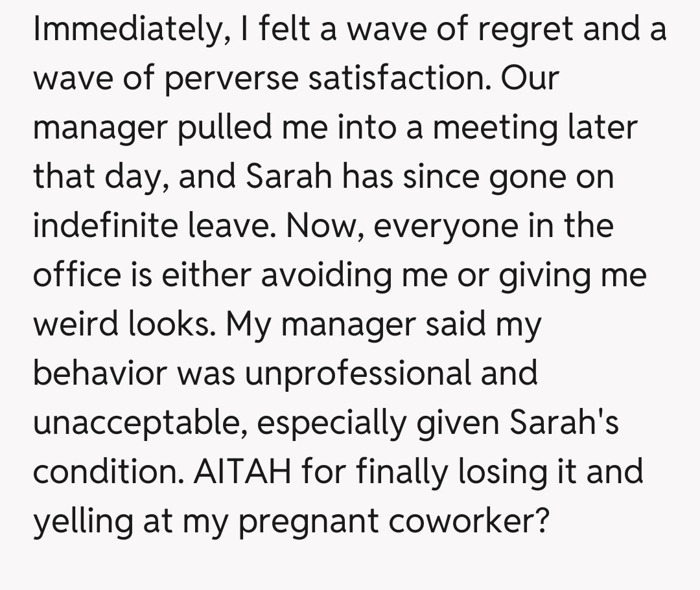Click on the text "Sarah's"
This screenshot has height=590, width=700.
click(564, 424)
